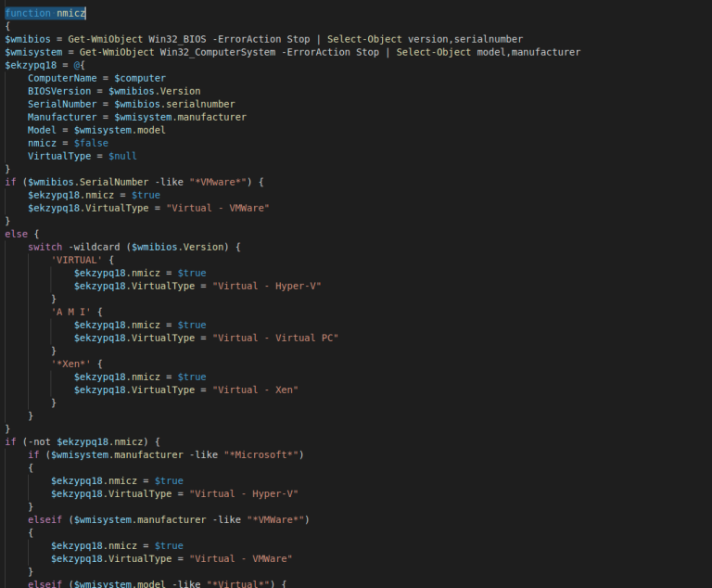The height and width of the screenshot is (588, 712).
Task: Click the 'switch' keyword
Action: coord(44,248)
